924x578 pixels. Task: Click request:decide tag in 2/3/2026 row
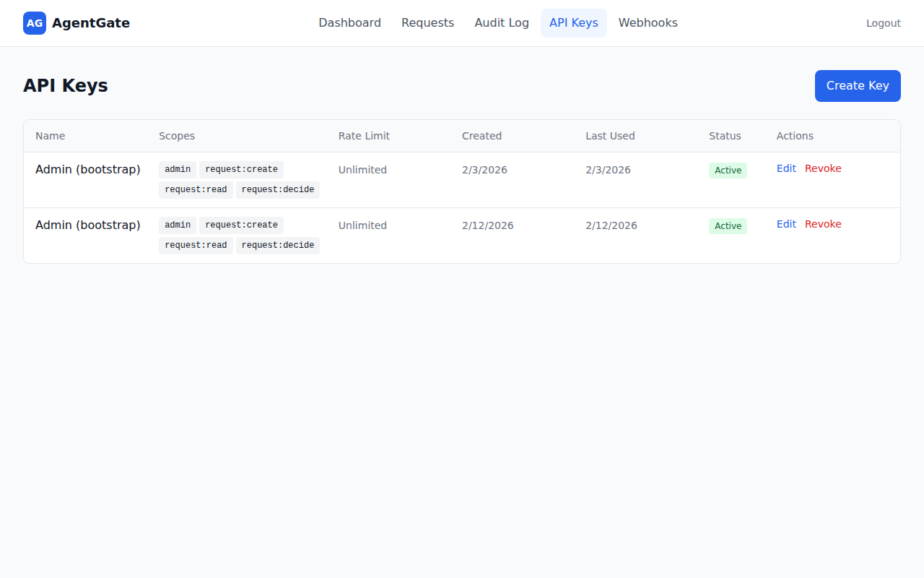[278, 190]
